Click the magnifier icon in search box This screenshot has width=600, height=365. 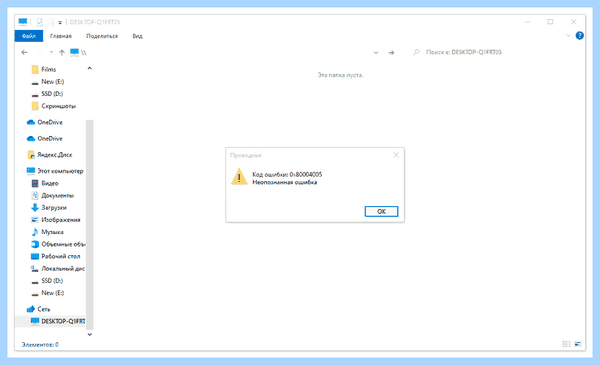click(416, 52)
